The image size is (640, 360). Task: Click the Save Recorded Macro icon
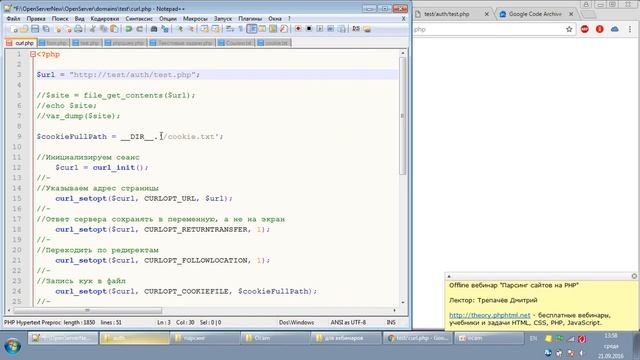(x=342, y=29)
